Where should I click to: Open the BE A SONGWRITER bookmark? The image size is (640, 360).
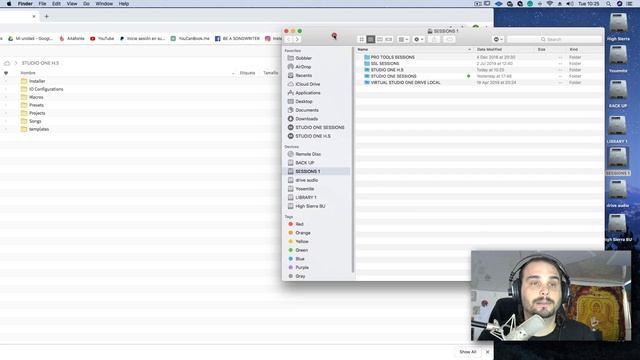click(237, 38)
